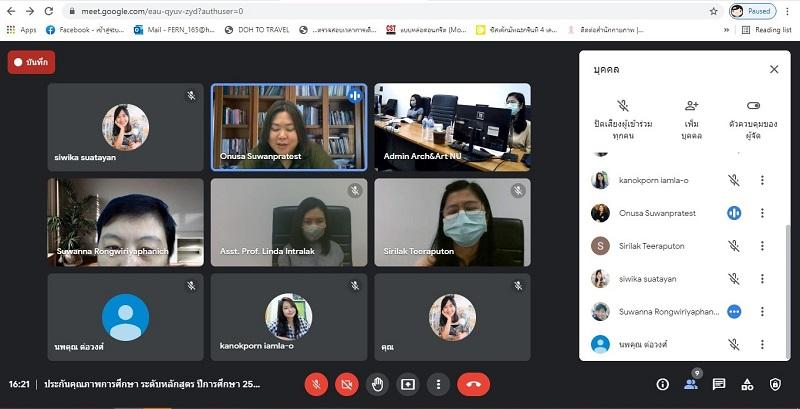Open the chat panel icon
Screen dimensions: 800x409
point(719,385)
